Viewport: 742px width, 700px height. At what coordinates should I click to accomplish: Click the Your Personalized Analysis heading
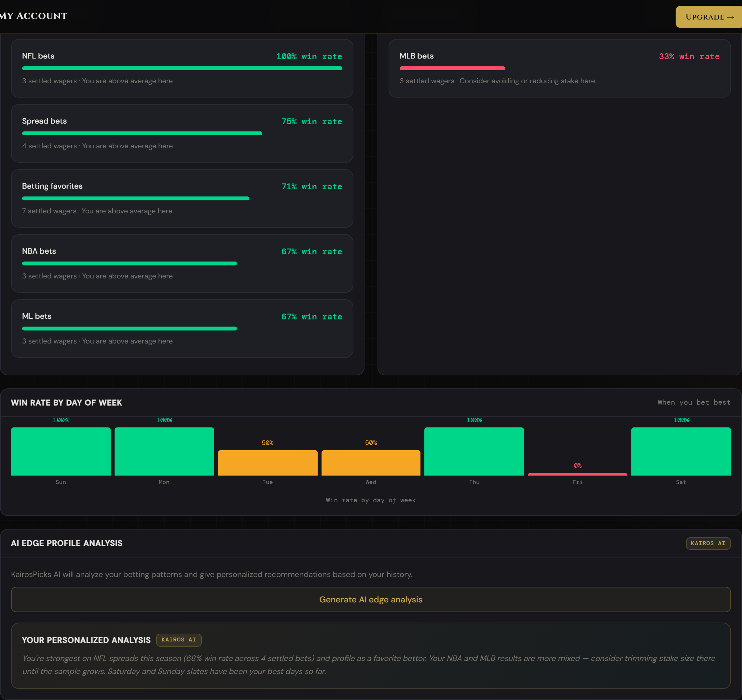click(86, 640)
